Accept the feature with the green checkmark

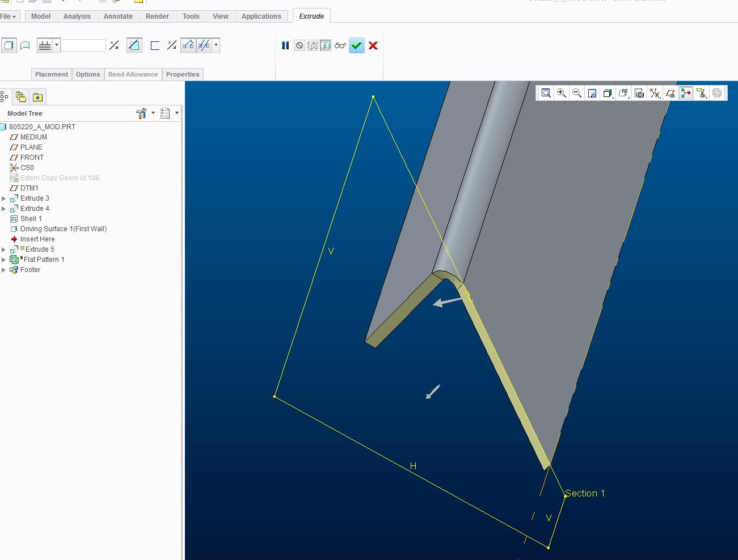click(357, 45)
